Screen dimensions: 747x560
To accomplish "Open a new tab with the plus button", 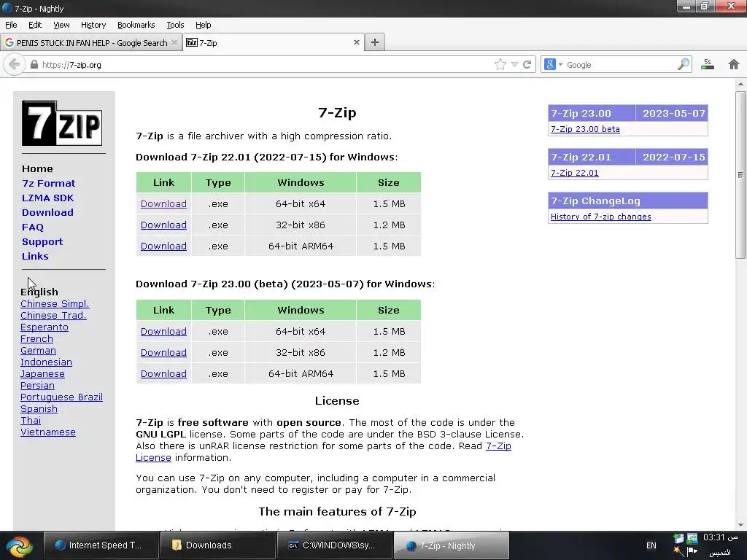I will click(x=375, y=42).
